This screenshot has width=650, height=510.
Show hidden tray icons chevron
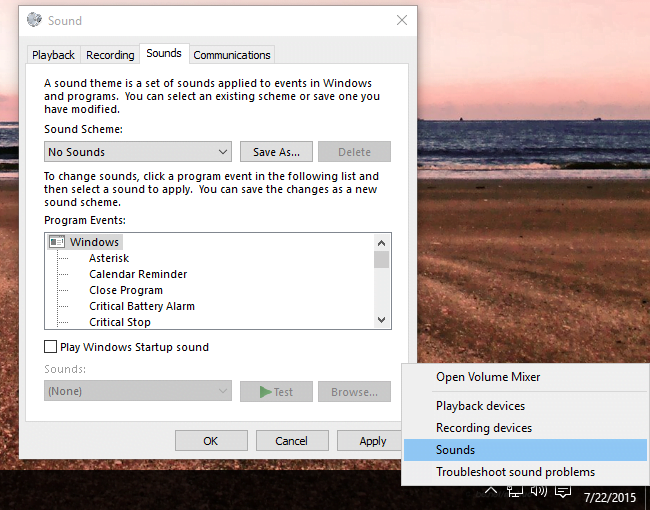pos(491,491)
